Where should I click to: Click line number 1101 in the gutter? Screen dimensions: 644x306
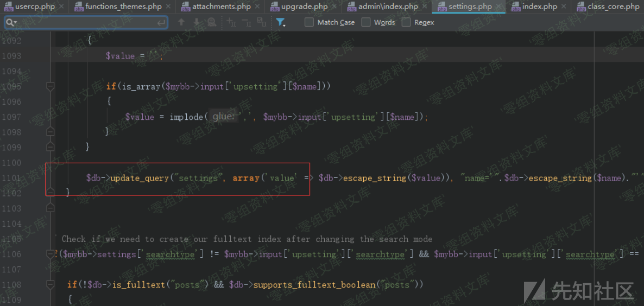[11, 178]
